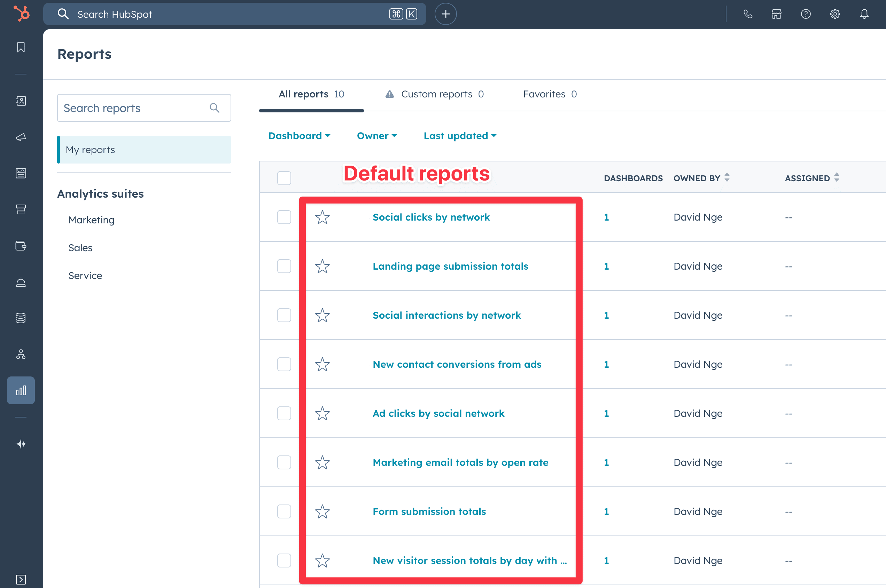Check the checkbox next to Form submission totals
This screenshot has height=588, width=886.
tap(284, 511)
